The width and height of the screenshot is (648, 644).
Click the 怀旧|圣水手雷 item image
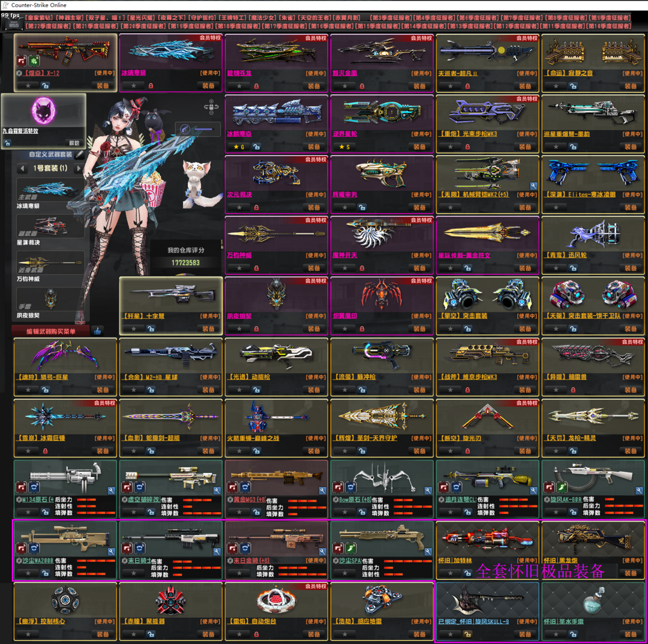click(593, 601)
